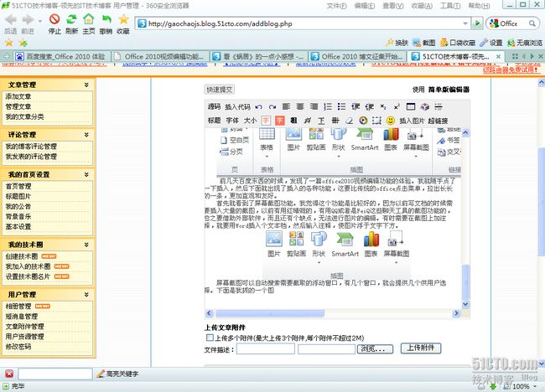Collapse the 文章管理 sidebar section
Viewport: 545px width, 392px height.
[x=86, y=85]
